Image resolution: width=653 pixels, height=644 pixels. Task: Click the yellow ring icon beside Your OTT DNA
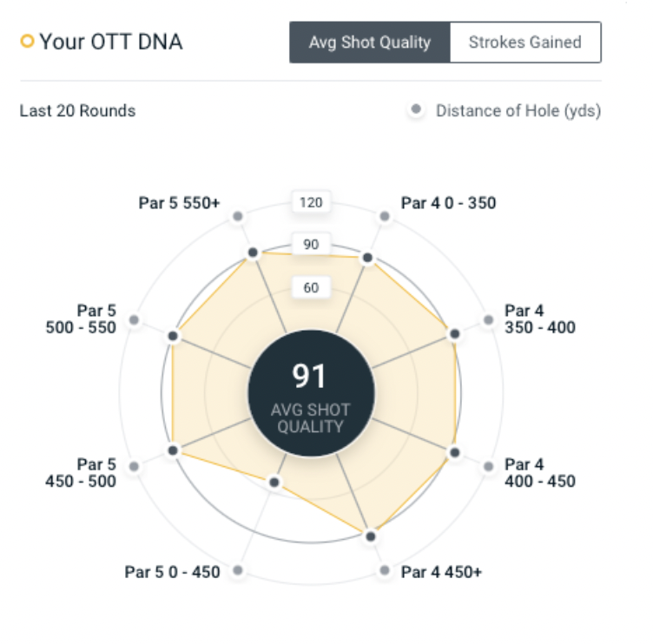pos(27,41)
